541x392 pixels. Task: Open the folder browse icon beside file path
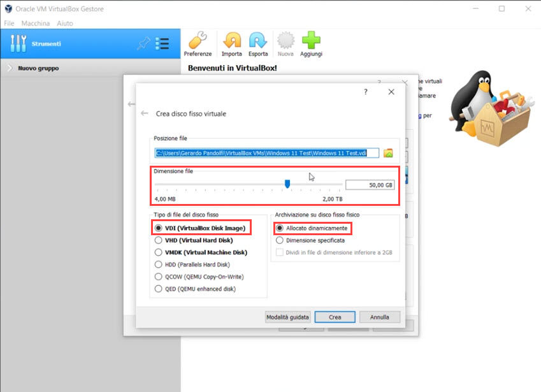click(388, 153)
